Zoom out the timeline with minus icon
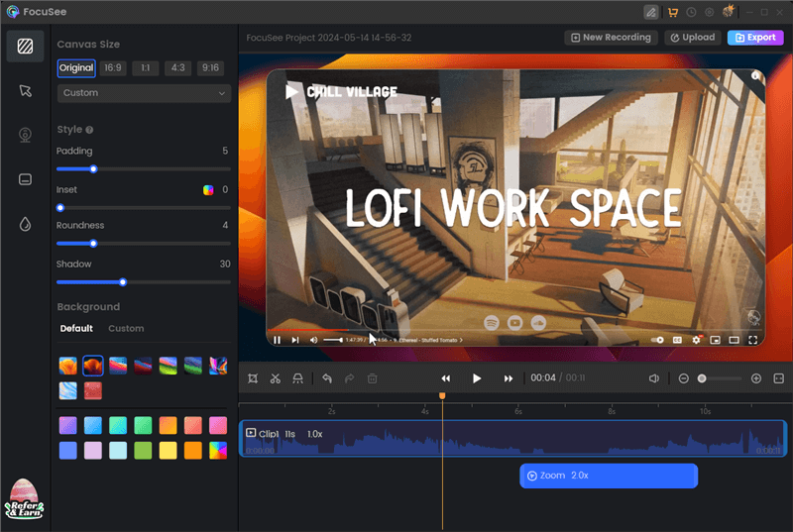This screenshot has width=793, height=532. point(683,378)
